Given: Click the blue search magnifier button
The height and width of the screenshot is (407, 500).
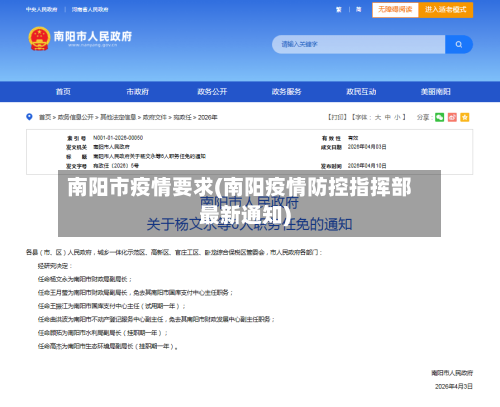Looking at the screenshot, I should click(x=459, y=44).
